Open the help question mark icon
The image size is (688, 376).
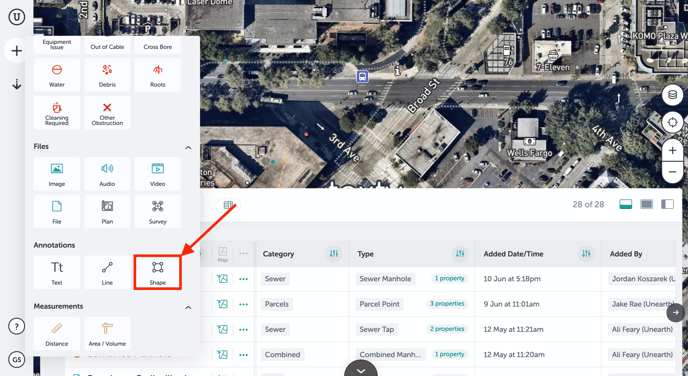pyautogui.click(x=17, y=326)
